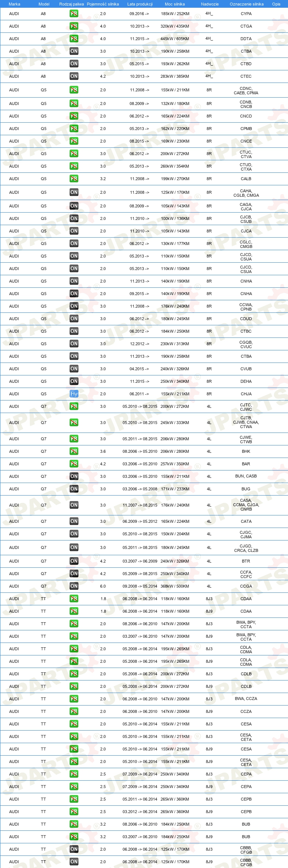Select the petrol icon in Q7 BAR row

point(74,464)
